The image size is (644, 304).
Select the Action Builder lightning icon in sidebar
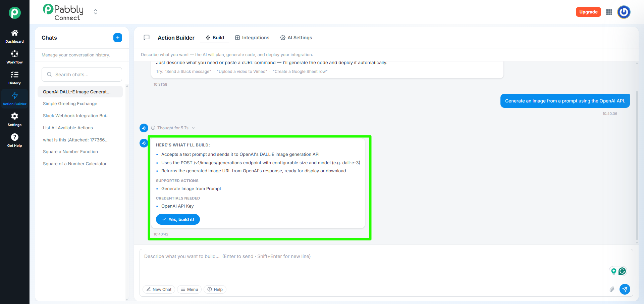click(14, 95)
